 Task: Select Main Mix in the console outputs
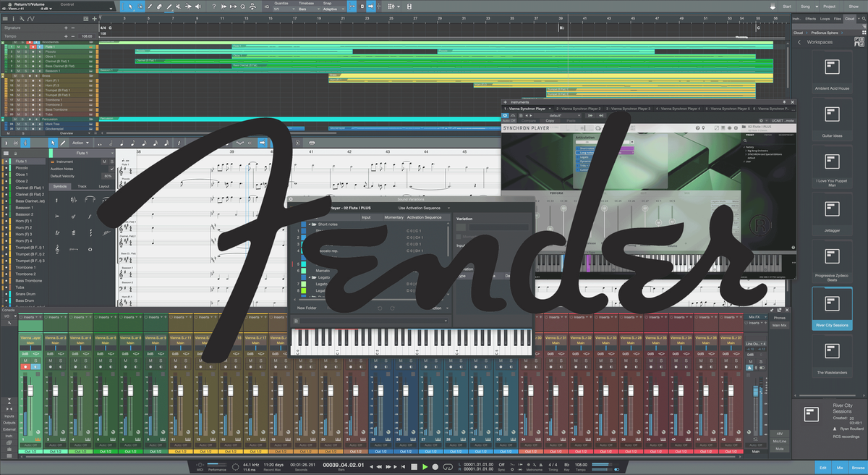(x=780, y=324)
